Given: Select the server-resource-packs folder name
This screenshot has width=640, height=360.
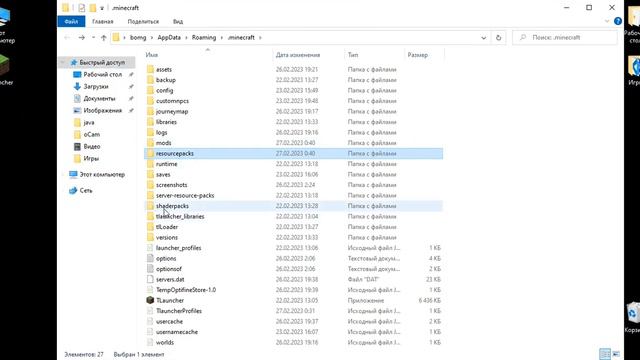Looking at the screenshot, I should coord(185,196).
